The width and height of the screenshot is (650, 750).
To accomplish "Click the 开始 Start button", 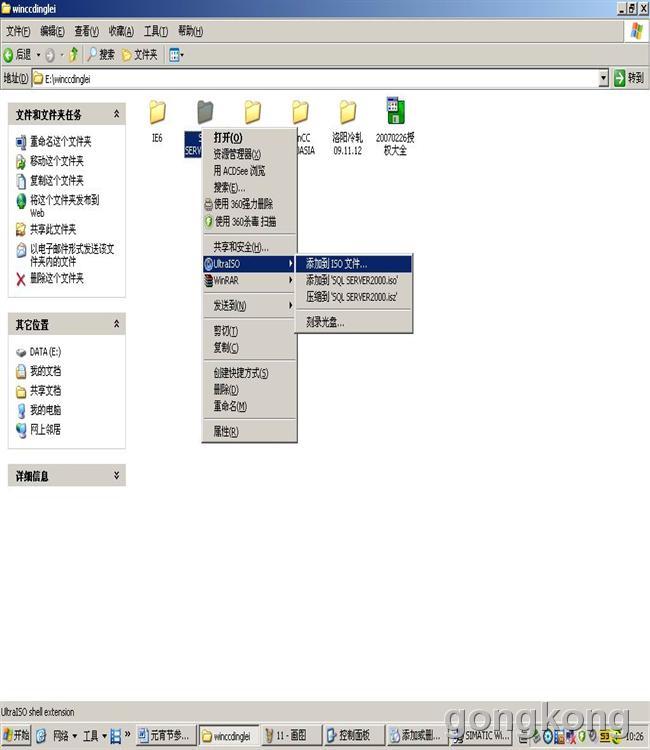I will pyautogui.click(x=16, y=736).
